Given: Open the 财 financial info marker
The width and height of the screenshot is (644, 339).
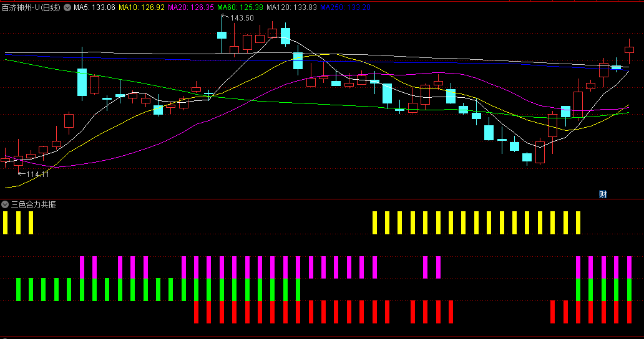Looking at the screenshot, I should click(603, 194).
